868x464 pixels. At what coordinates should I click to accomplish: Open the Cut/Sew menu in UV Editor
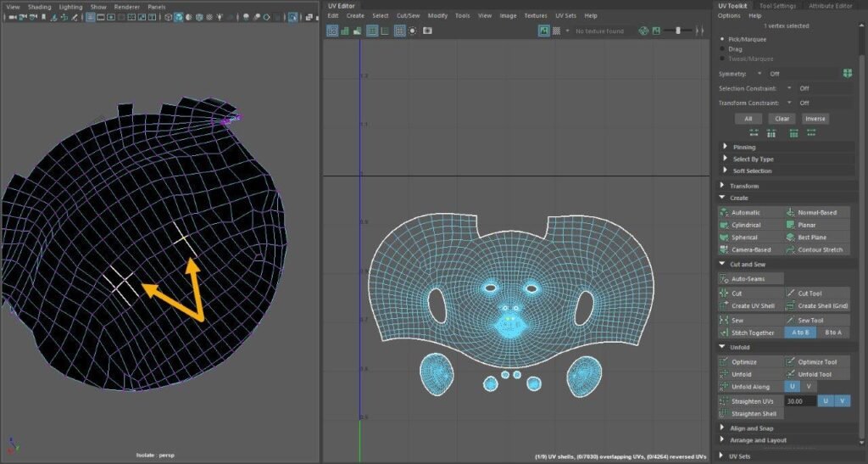408,16
